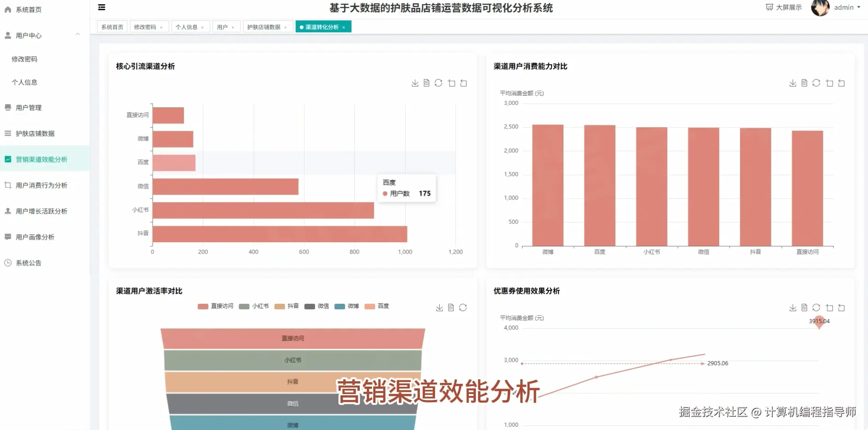
Task: Open 个人信息 in the sidebar
Action: click(x=45, y=82)
